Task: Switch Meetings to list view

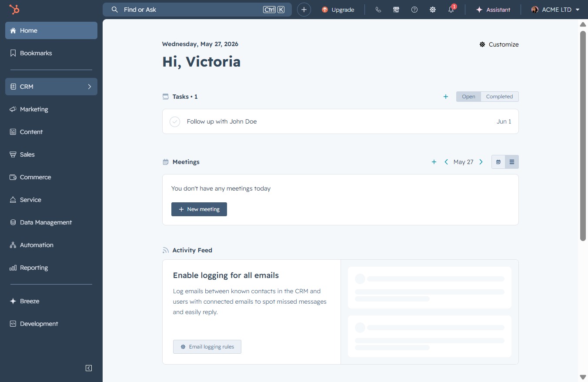Action: 512,162
